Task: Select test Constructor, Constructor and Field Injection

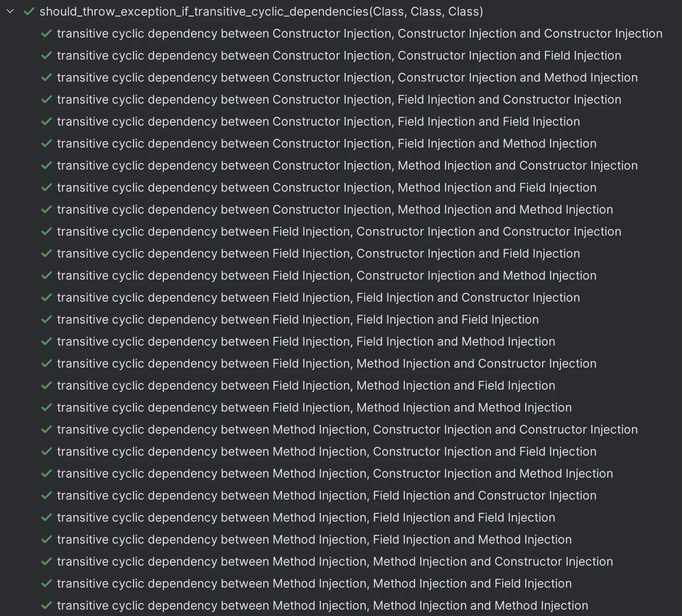Action: pyautogui.click(x=338, y=55)
